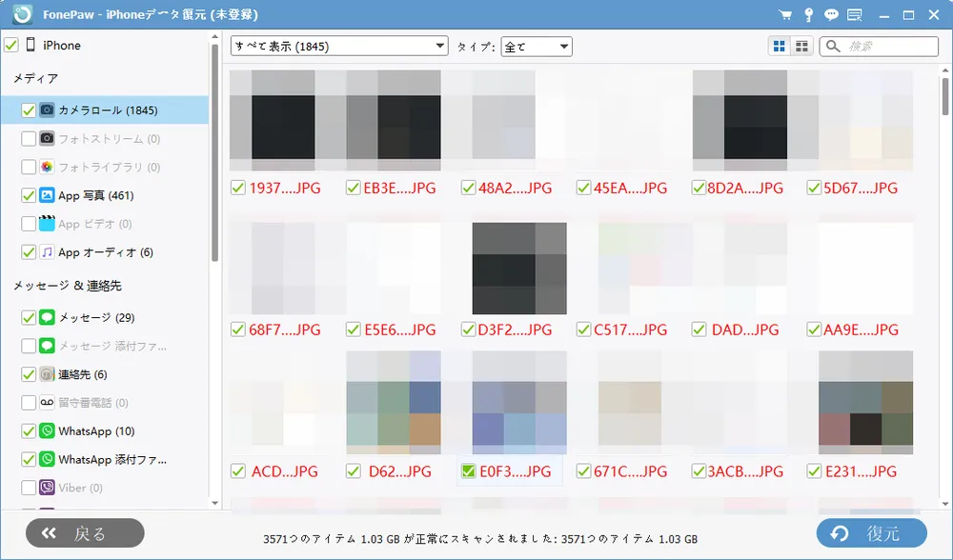Image resolution: width=953 pixels, height=560 pixels.
Task: Click the key registration icon
Action: click(x=808, y=14)
